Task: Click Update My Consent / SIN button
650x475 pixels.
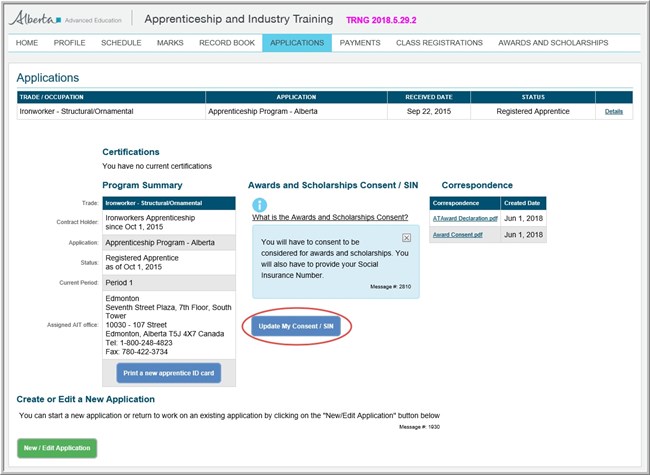Action: 296,326
